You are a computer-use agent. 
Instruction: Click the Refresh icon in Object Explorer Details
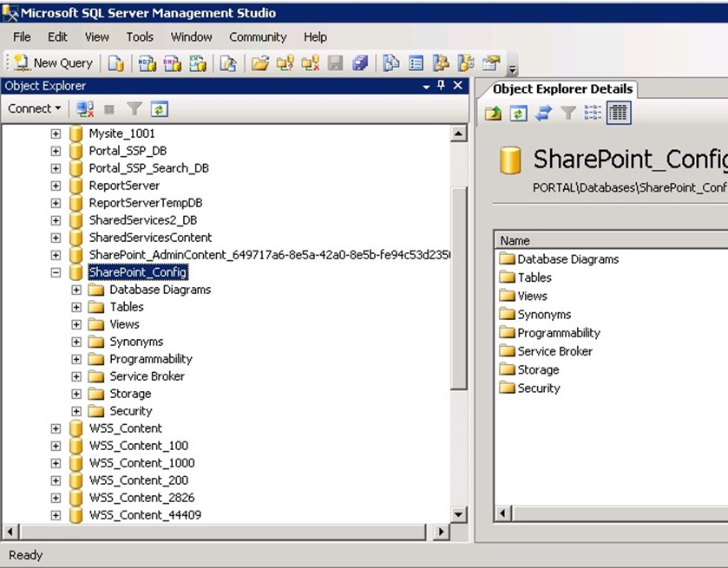click(x=518, y=113)
